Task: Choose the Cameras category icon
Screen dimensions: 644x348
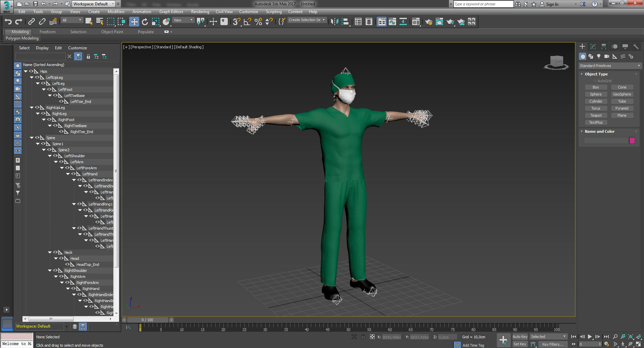Action: click(x=607, y=56)
